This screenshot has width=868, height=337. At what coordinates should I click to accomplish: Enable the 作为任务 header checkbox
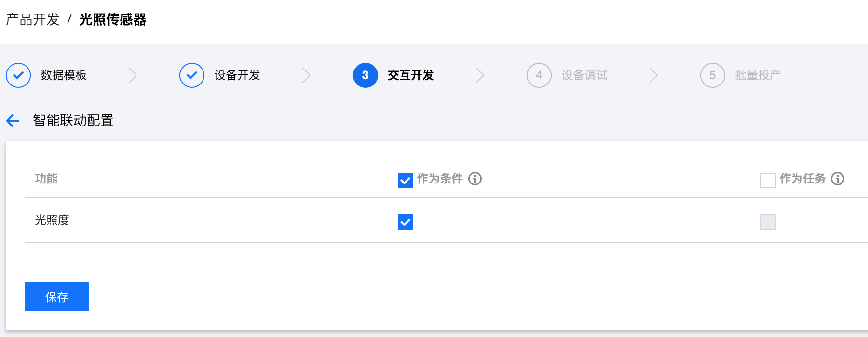pyautogui.click(x=768, y=180)
